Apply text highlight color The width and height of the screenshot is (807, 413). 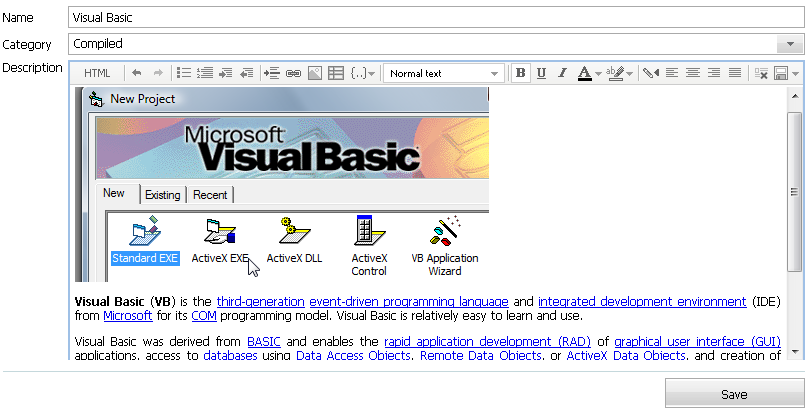click(615, 73)
